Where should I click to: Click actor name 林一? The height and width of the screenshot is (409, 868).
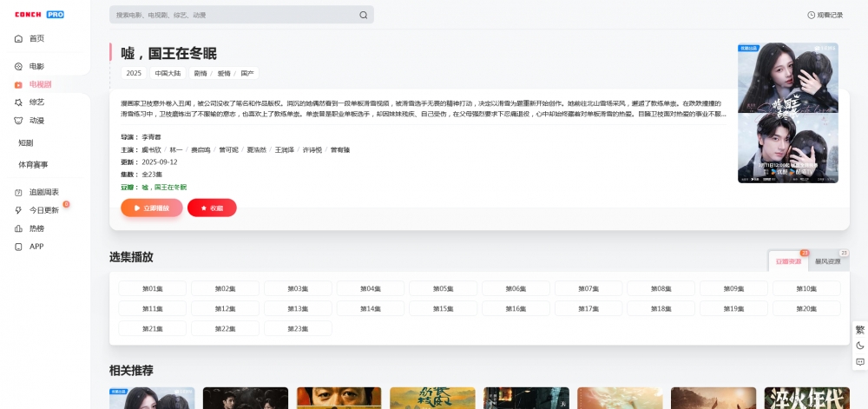click(x=176, y=150)
